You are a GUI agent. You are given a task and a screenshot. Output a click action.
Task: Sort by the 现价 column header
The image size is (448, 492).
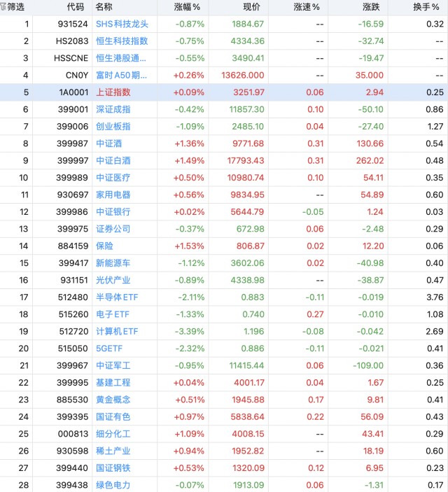click(251, 7)
